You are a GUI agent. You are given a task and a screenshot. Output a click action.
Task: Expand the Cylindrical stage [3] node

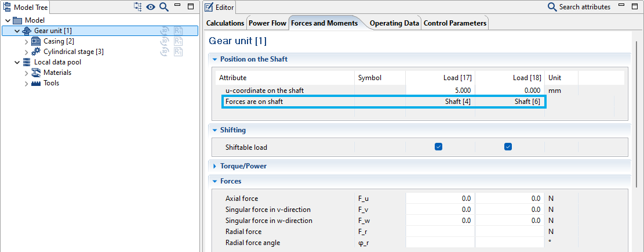(x=26, y=52)
